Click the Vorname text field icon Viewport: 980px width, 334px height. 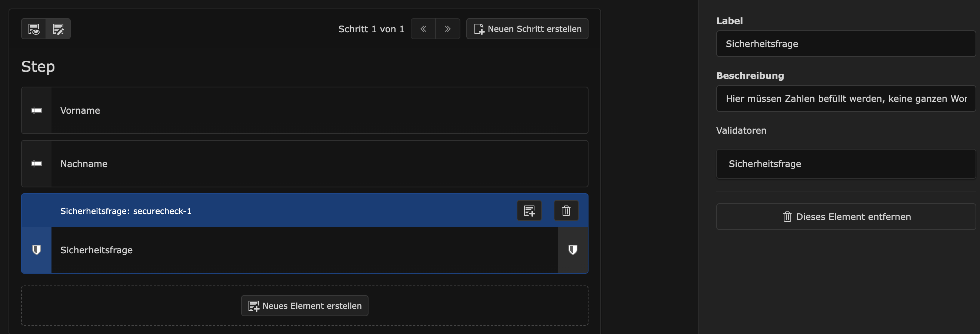[37, 110]
